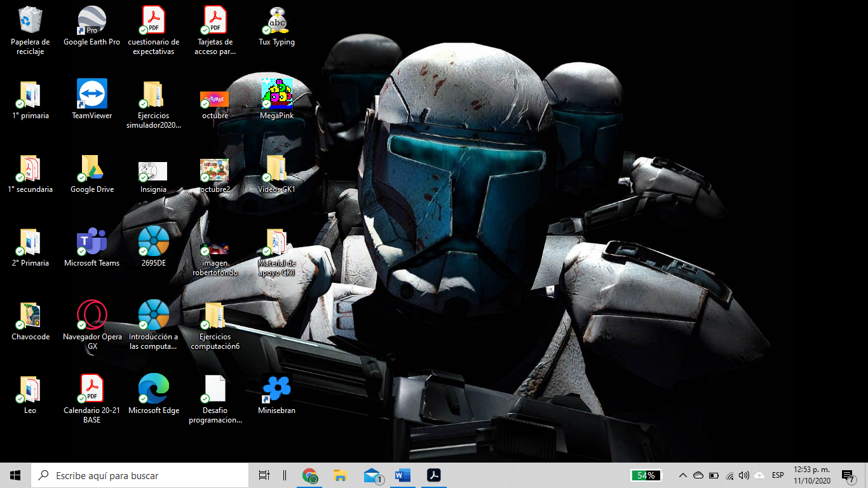Open the white cloud upload tray icon
The width and height of the screenshot is (868, 488).
759,475
